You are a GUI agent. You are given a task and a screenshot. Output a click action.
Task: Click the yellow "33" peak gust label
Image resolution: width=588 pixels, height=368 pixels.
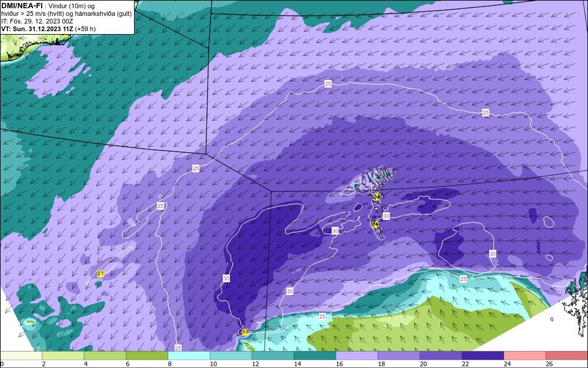tap(245, 332)
